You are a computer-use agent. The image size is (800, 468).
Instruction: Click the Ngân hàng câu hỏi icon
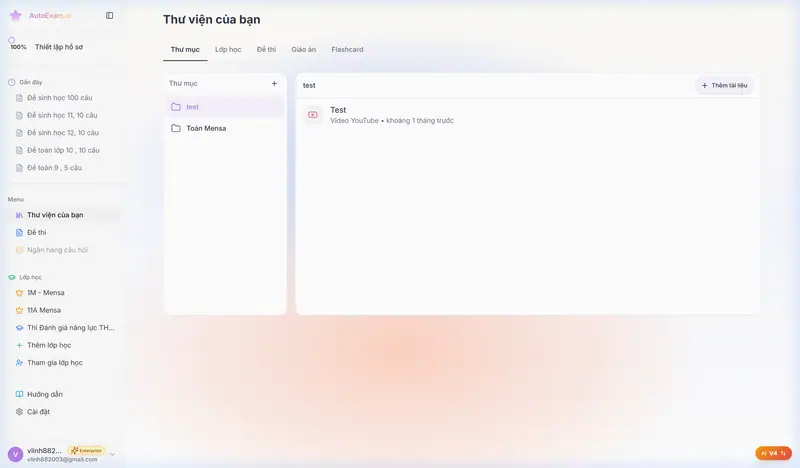coord(19,250)
